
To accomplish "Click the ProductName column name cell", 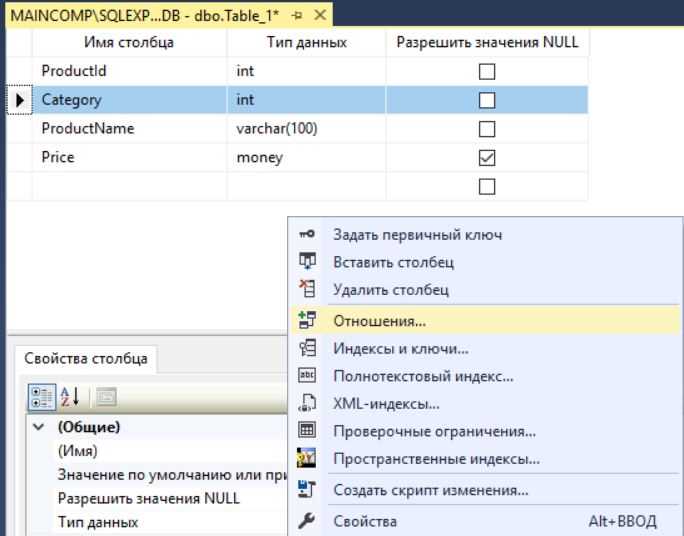I will [130, 129].
